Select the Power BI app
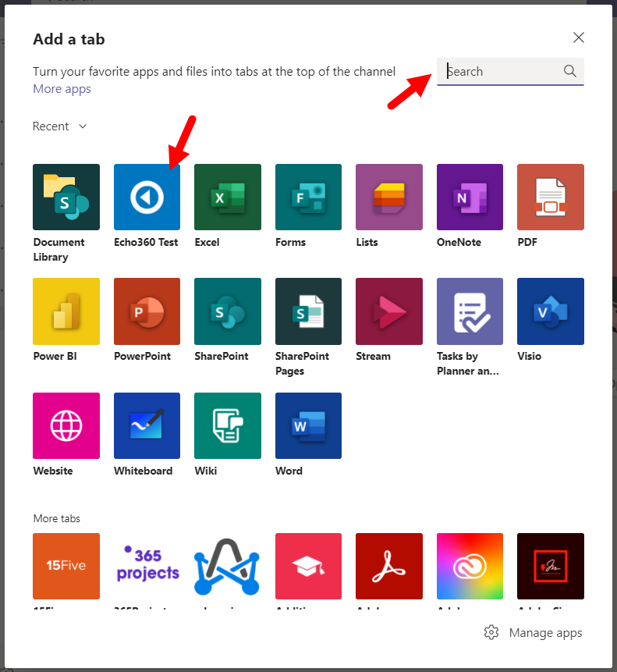The height and width of the screenshot is (672, 617). click(66, 311)
